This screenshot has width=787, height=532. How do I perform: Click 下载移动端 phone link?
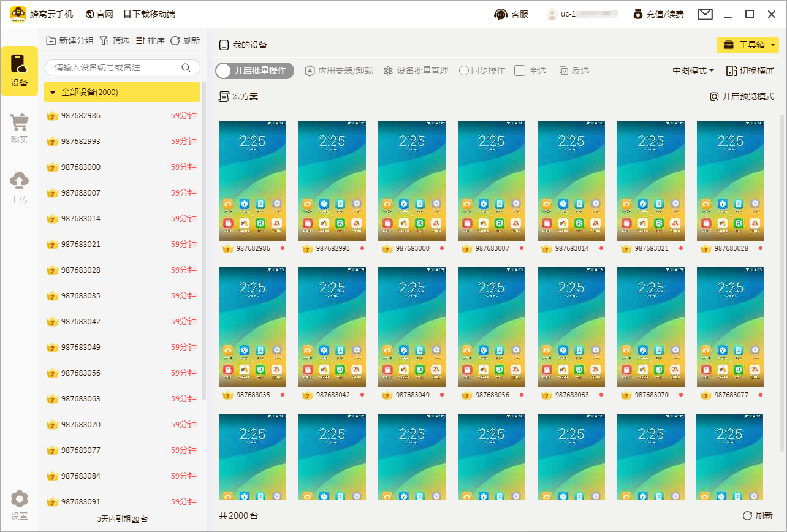(149, 14)
